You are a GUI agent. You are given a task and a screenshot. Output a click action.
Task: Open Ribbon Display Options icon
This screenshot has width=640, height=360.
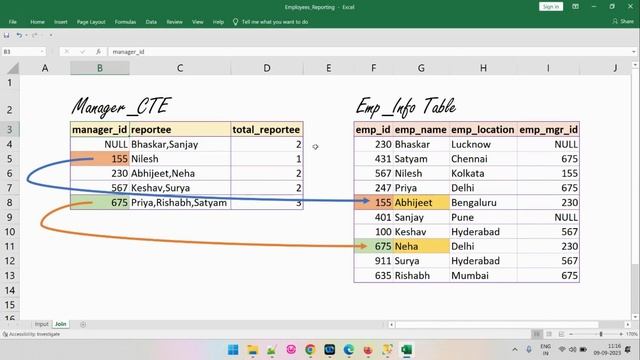click(575, 7)
